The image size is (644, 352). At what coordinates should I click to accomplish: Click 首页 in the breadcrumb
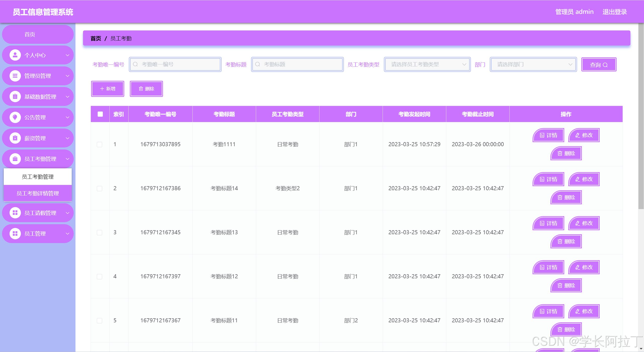tap(96, 38)
